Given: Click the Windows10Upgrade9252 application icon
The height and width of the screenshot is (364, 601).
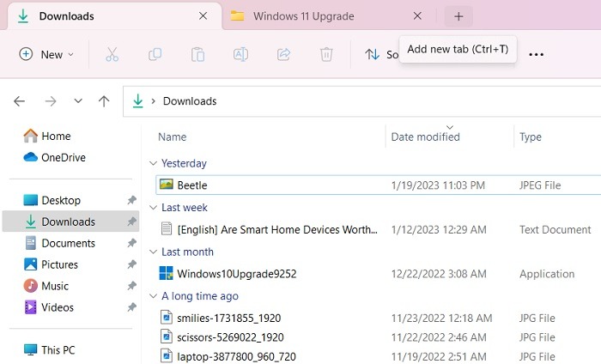Looking at the screenshot, I should pyautogui.click(x=166, y=273).
